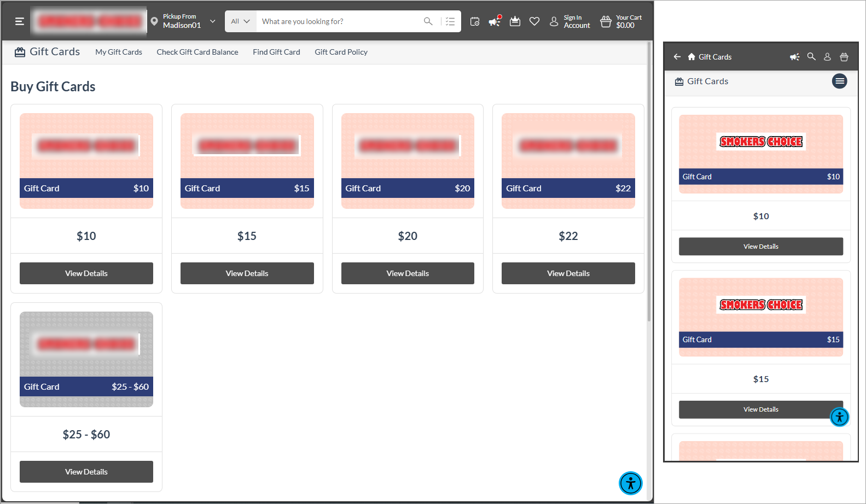Viewport: 866px width, 504px height.
Task: Open the heart favorites icon
Action: coord(534,21)
